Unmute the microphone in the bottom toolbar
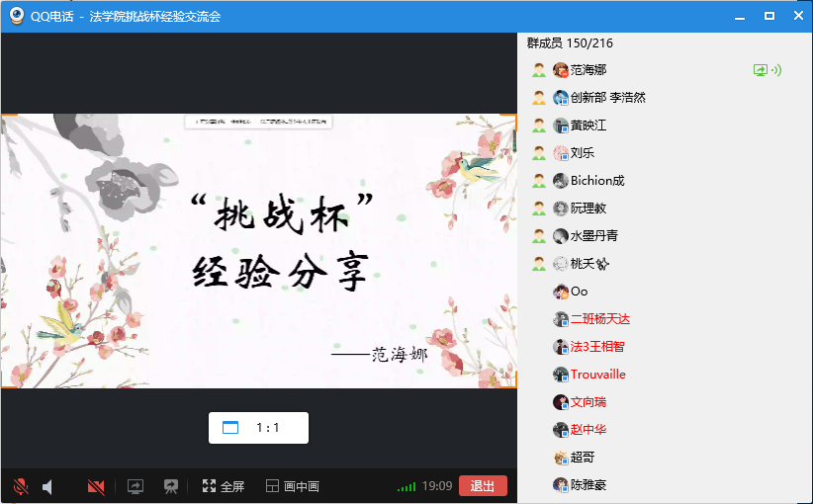813x504 pixels. (x=20, y=486)
